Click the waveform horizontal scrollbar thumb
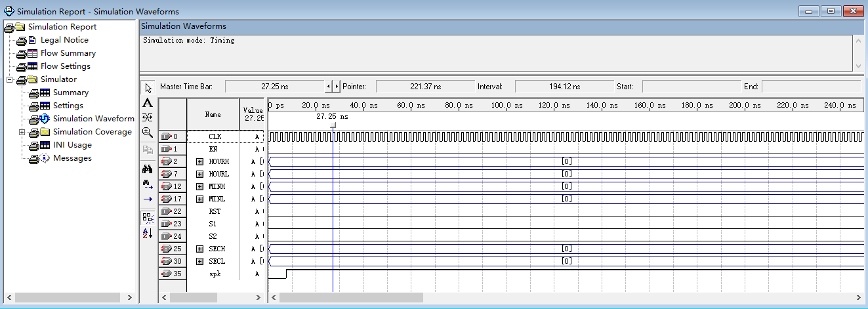Screen dimensions: 868x309 351,297
